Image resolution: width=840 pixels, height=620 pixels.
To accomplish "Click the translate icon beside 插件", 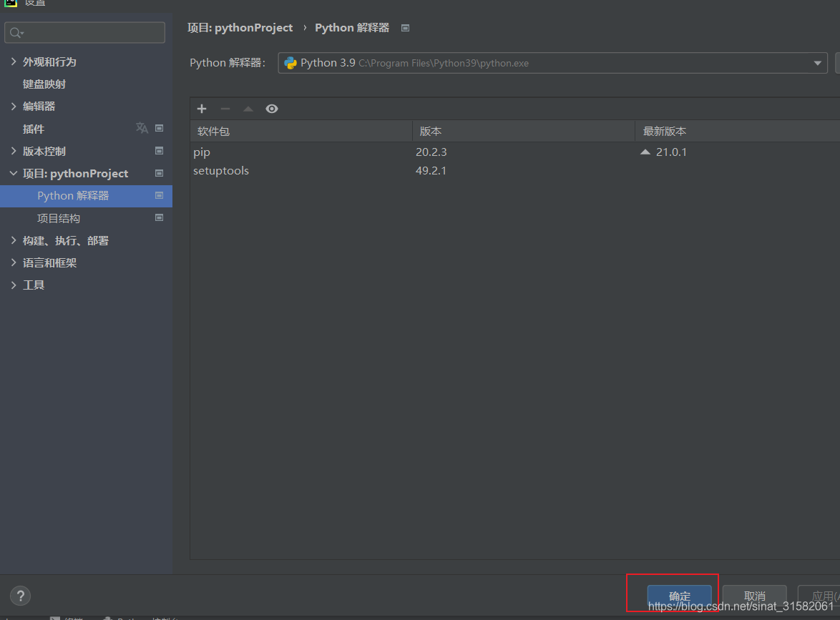I will [x=142, y=128].
